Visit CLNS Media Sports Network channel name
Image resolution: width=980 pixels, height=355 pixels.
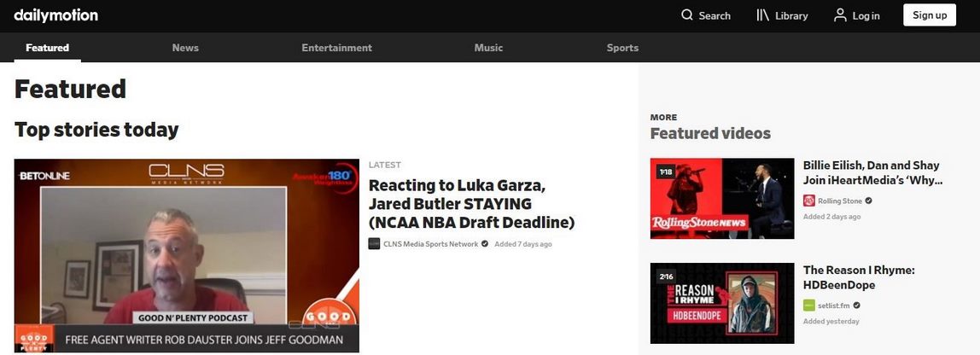(x=430, y=244)
